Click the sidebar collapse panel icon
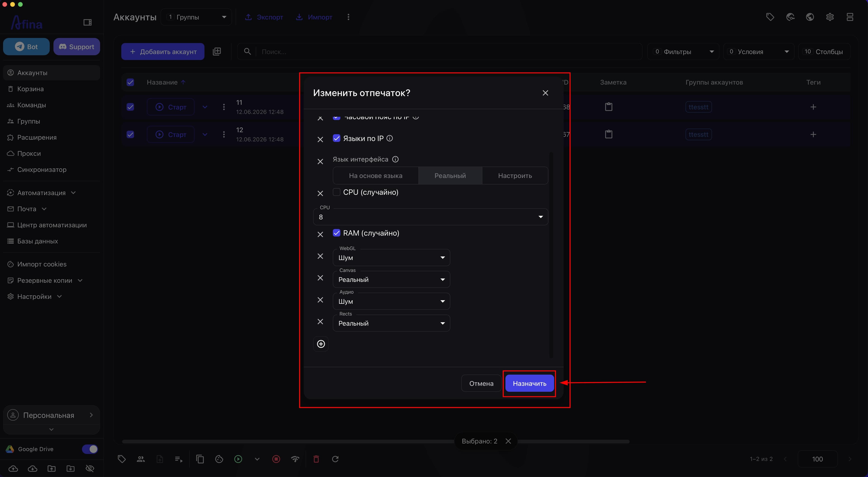This screenshot has width=868, height=477. [x=87, y=22]
